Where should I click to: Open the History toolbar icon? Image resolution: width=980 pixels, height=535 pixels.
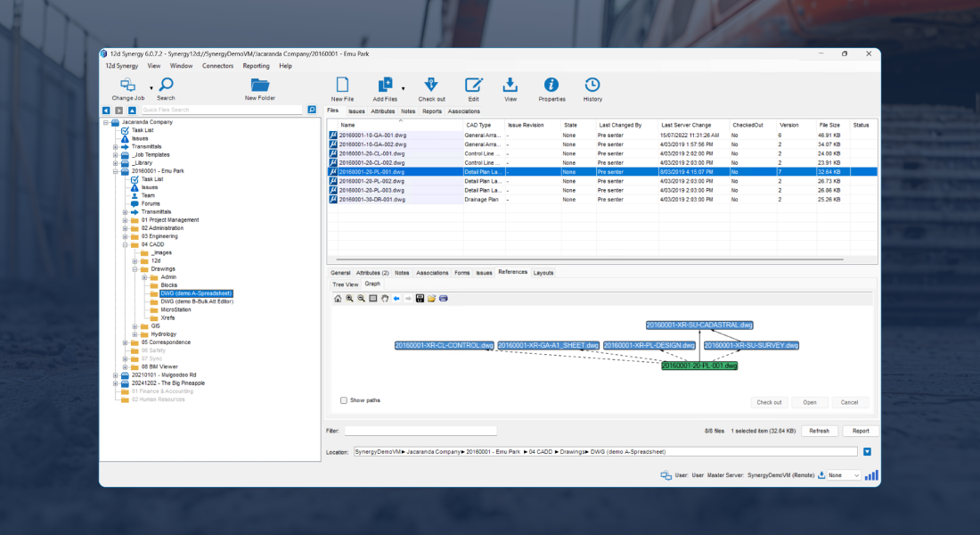point(592,86)
